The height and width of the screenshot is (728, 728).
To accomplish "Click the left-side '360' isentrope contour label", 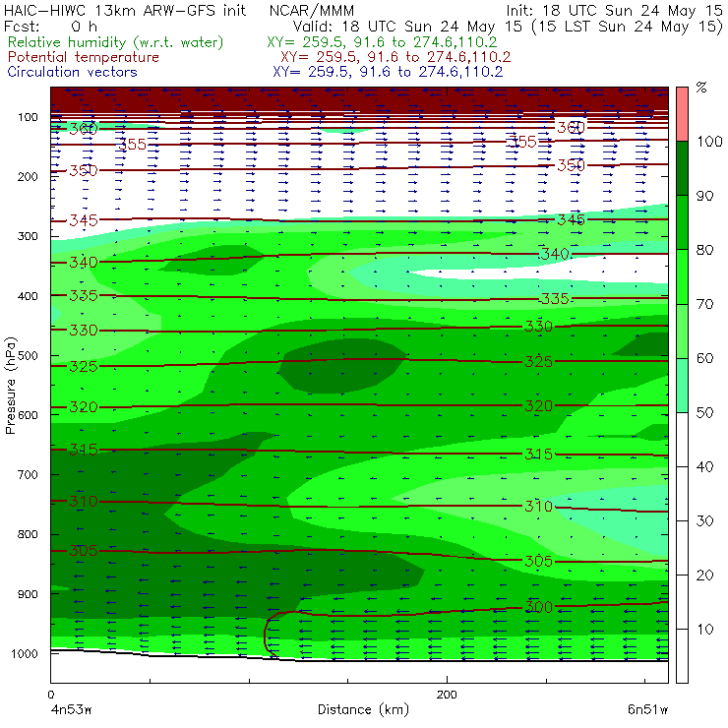I will (84, 129).
